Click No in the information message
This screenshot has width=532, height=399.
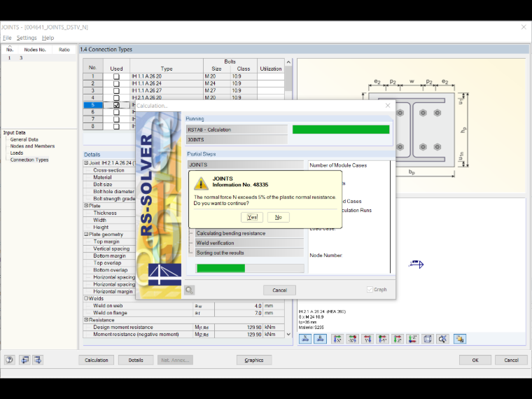(278, 217)
